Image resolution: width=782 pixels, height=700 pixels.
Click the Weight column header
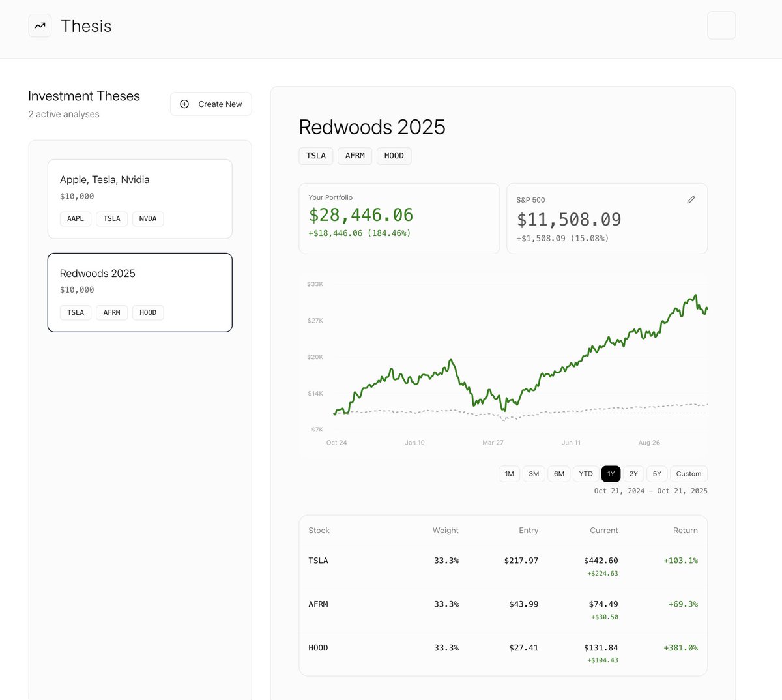(x=446, y=531)
